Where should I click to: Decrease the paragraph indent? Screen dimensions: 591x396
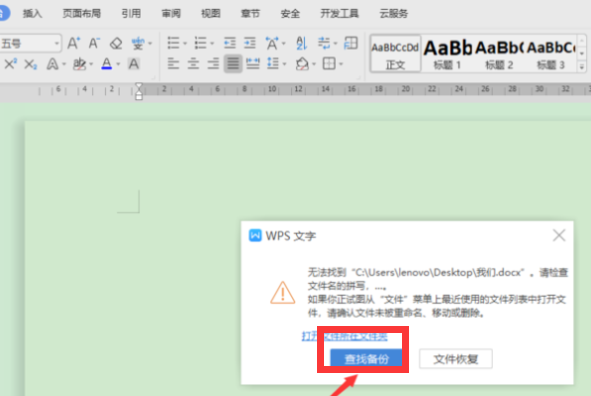pos(230,43)
